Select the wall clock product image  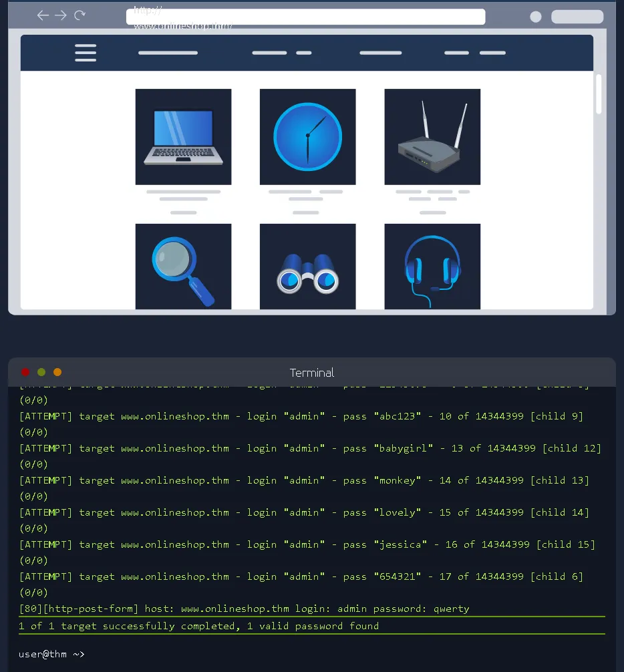tap(307, 136)
